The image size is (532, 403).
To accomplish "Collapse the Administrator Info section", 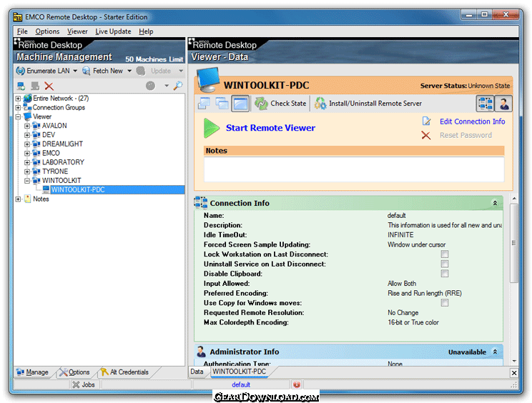I will 495,352.
